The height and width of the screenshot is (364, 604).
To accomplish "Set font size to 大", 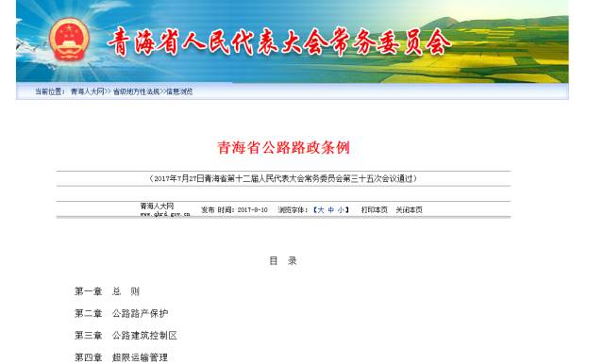I will 321,210.
